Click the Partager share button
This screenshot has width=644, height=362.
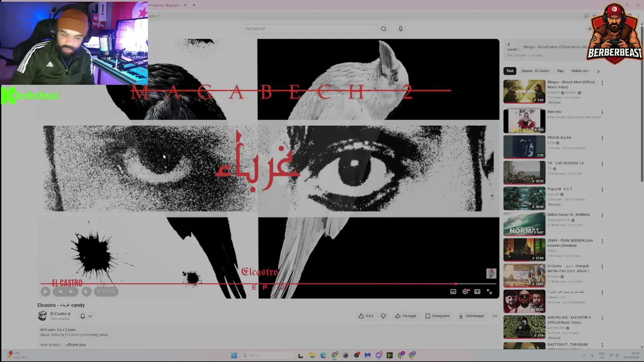[406, 316]
